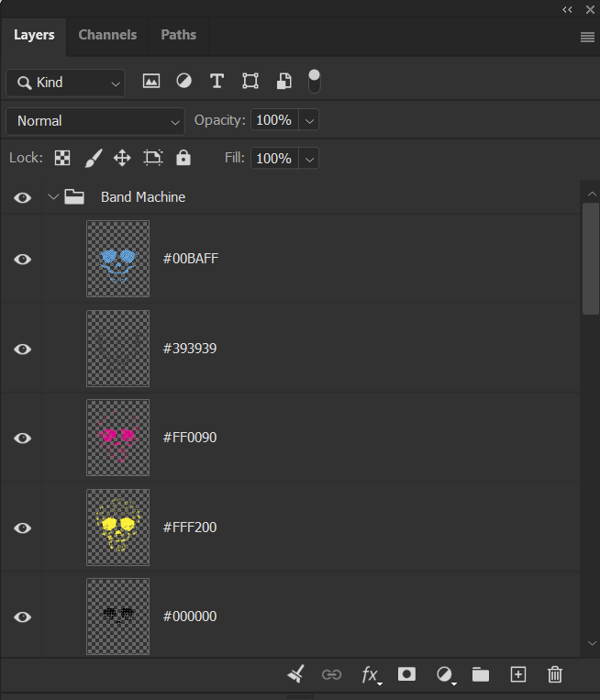Click the Opacity label
This screenshot has height=700, width=600.
[x=219, y=120]
